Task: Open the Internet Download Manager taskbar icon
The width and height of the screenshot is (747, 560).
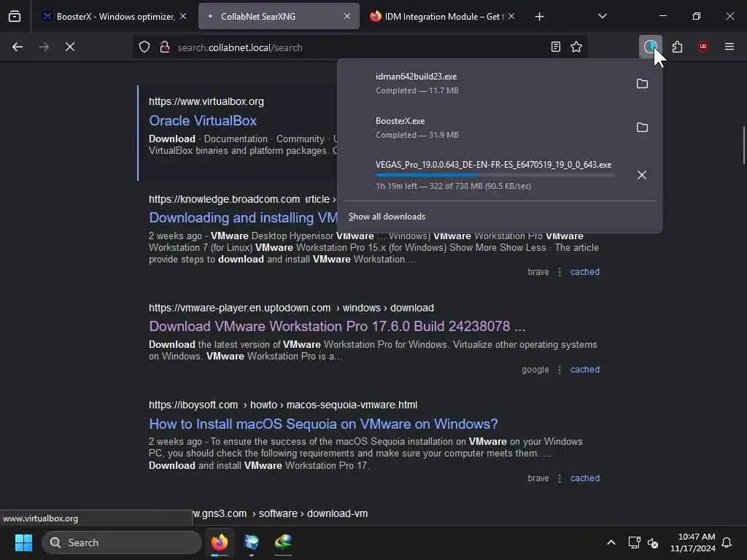Action: 284,542
